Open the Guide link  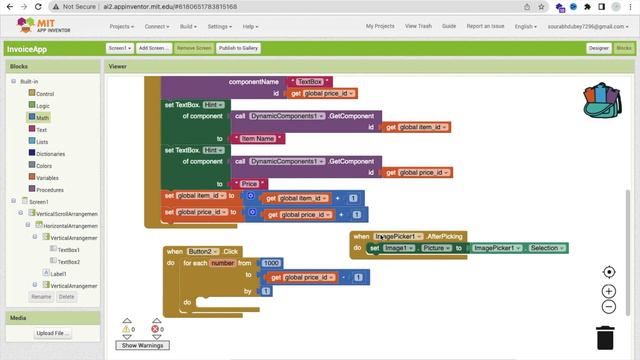[449, 26]
